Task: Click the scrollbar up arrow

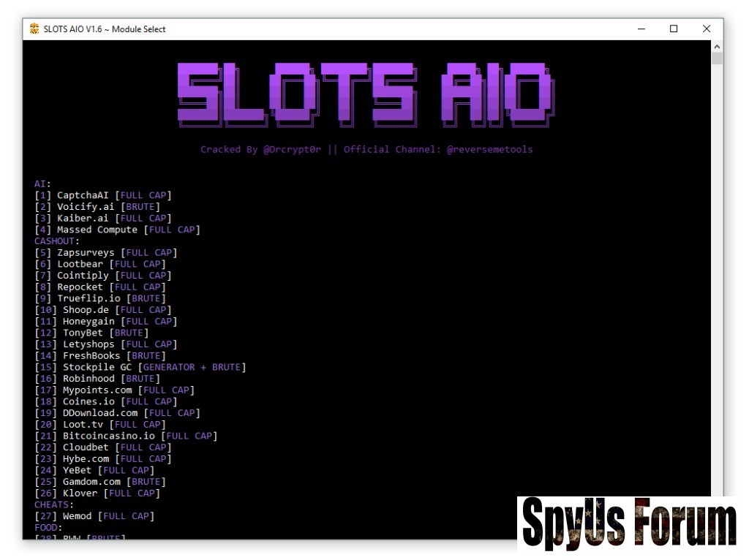Action: [x=717, y=46]
